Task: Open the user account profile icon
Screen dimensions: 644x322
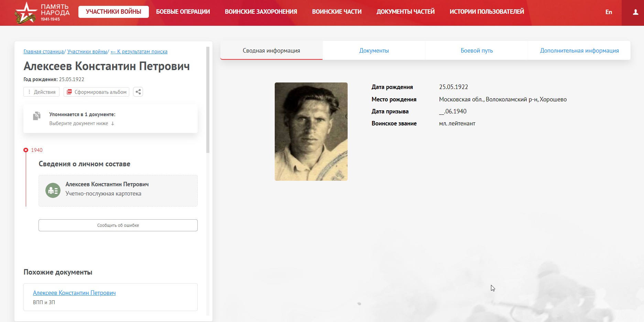Action: pos(635,12)
